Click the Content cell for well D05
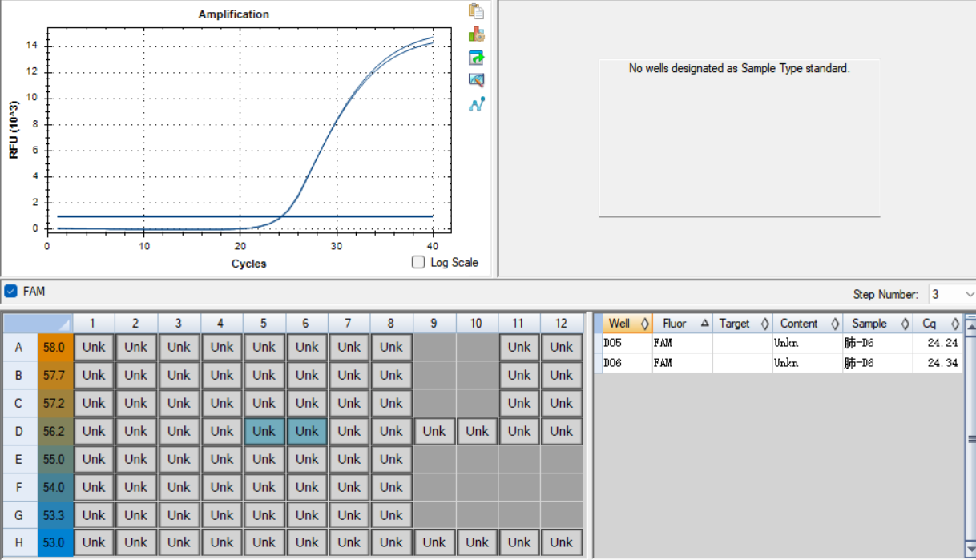 [x=808, y=343]
